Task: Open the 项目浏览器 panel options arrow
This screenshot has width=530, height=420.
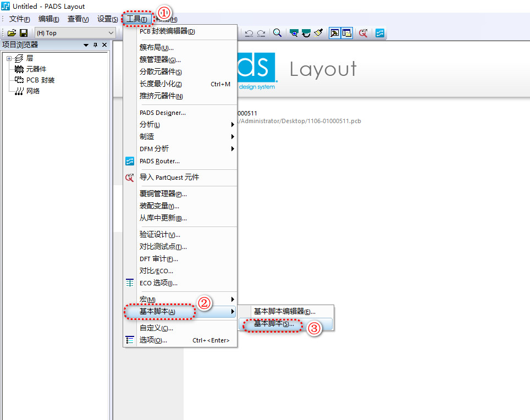Action: click(86, 45)
